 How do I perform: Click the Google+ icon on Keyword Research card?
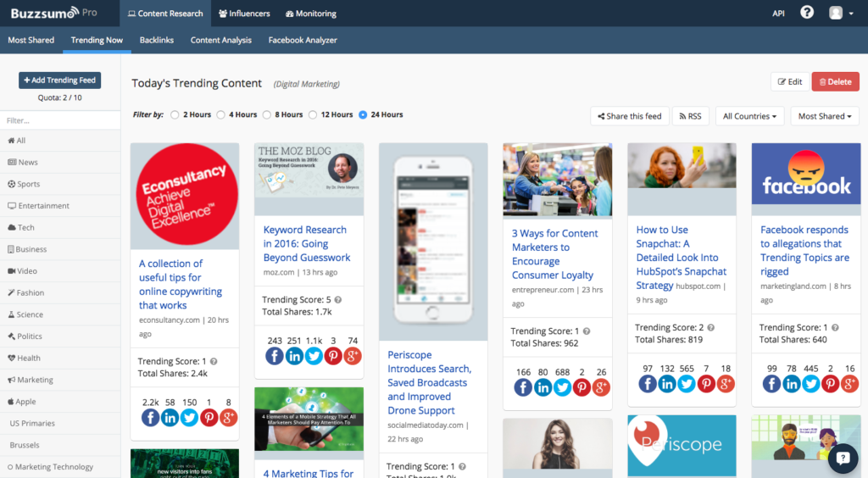click(x=352, y=356)
